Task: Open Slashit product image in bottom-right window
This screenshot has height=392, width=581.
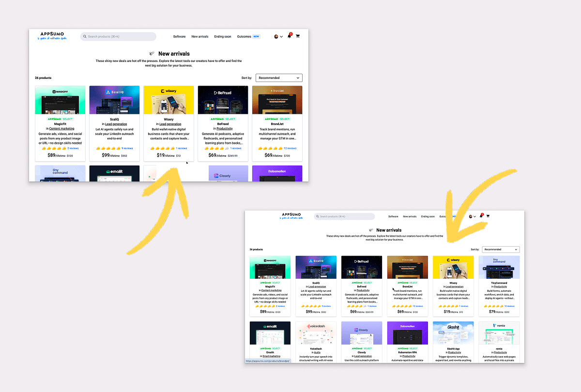Action: (453, 333)
